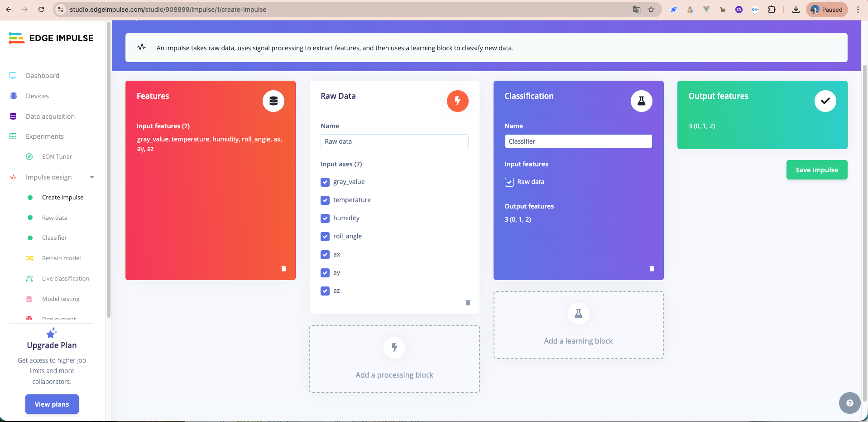Image resolution: width=868 pixels, height=422 pixels.
Task: Open the Add a learning block panel
Action: [x=578, y=325]
